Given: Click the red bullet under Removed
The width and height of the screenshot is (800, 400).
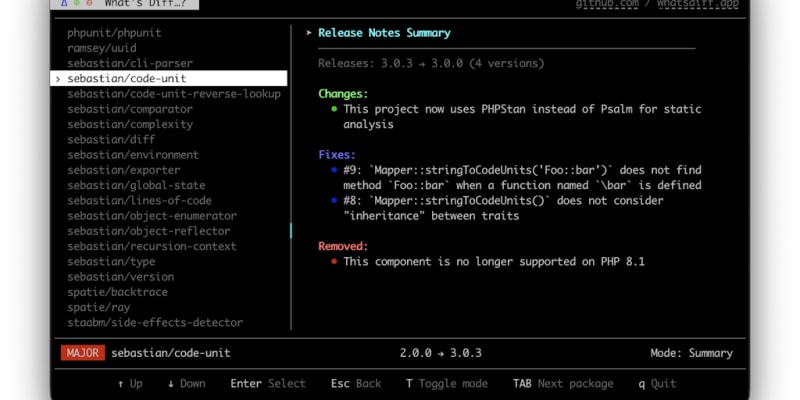Looking at the screenshot, I should 333,261.
